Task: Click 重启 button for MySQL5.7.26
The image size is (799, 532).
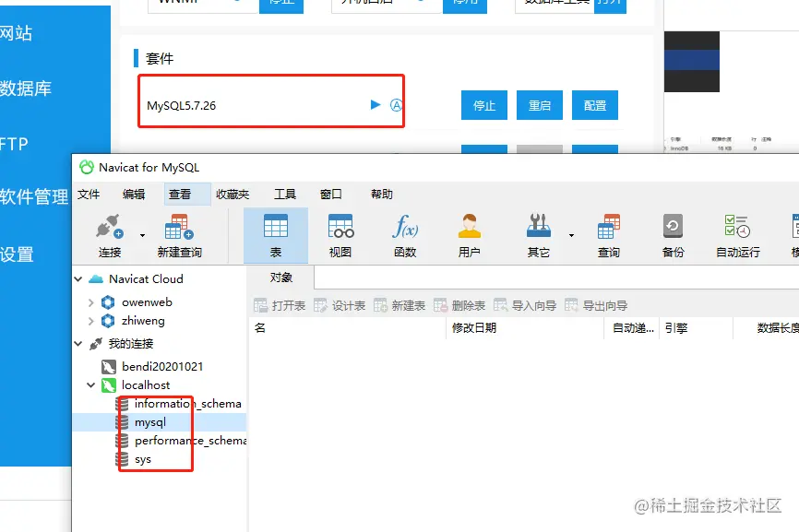Action: [x=540, y=105]
